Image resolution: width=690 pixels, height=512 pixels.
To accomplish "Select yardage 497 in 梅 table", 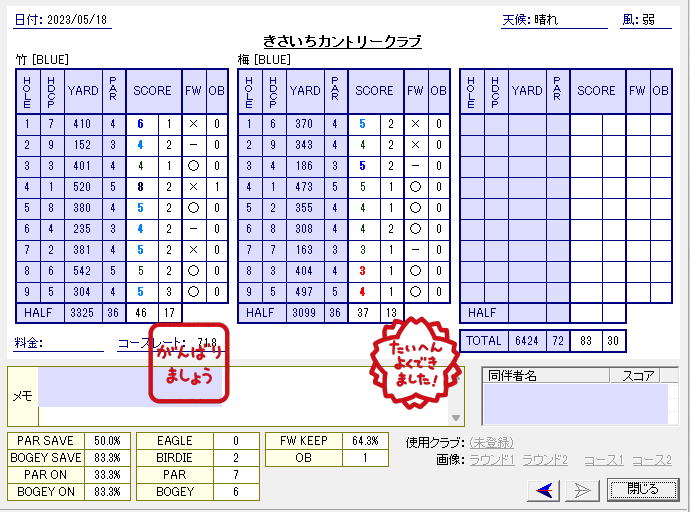I will (x=304, y=292).
